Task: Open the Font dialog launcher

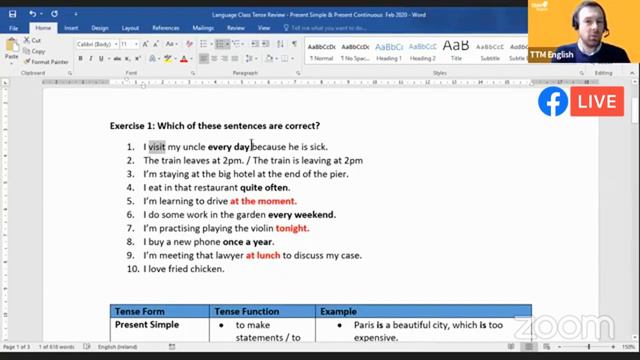Action: 192,73
